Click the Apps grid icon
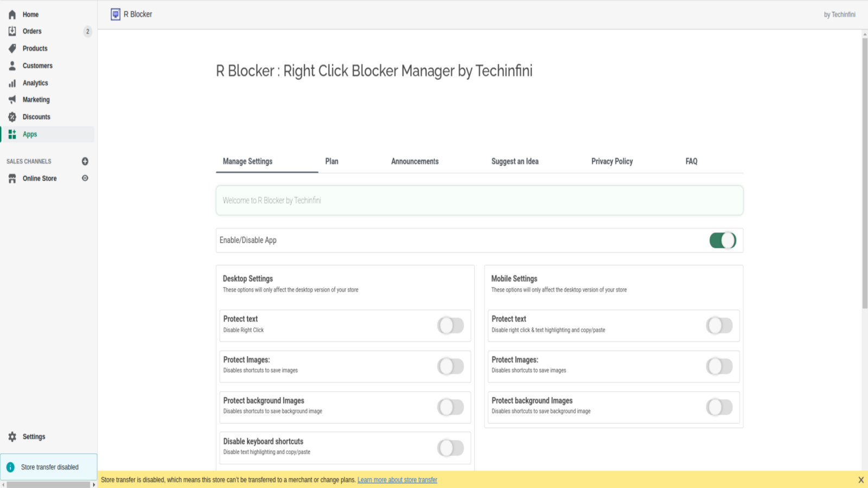868x488 pixels. click(12, 134)
